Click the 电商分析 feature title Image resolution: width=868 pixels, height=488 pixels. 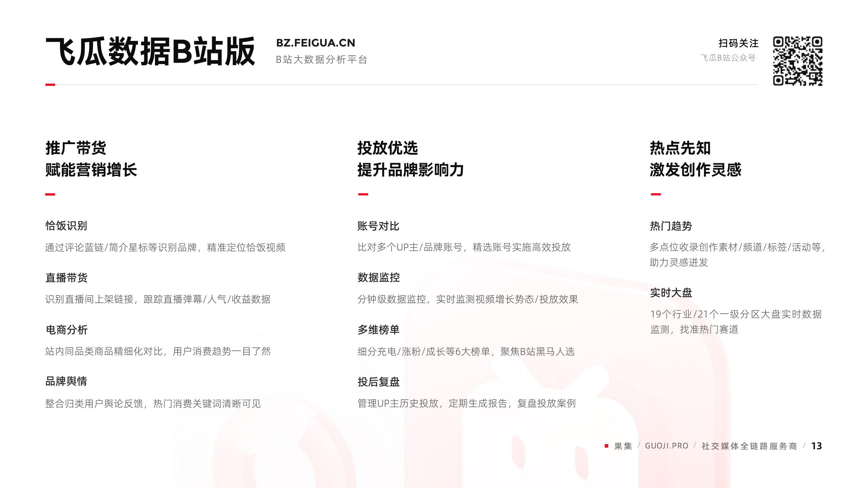[66, 330]
